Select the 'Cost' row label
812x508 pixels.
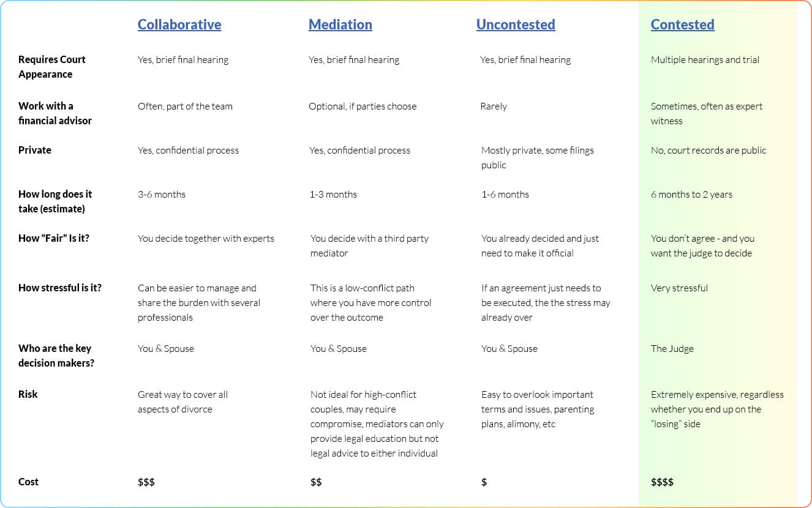(x=28, y=482)
